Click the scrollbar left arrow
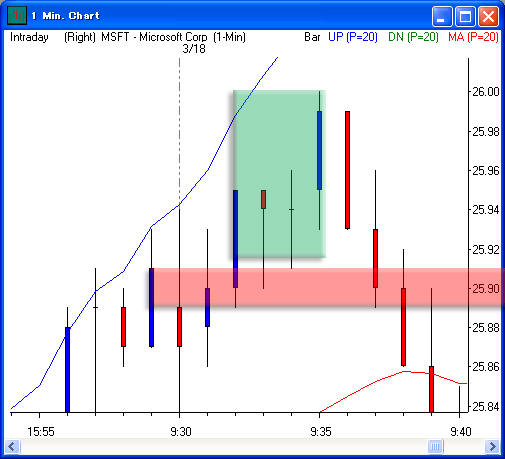Image resolution: width=505 pixels, height=459 pixels. click(13, 446)
